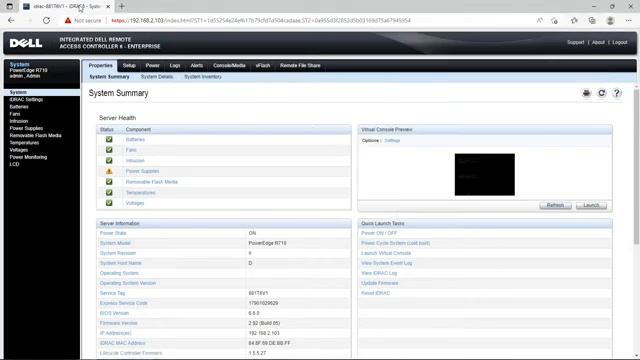Switch to the Setup tab
Screen dimensions: 640x360
click(129, 66)
